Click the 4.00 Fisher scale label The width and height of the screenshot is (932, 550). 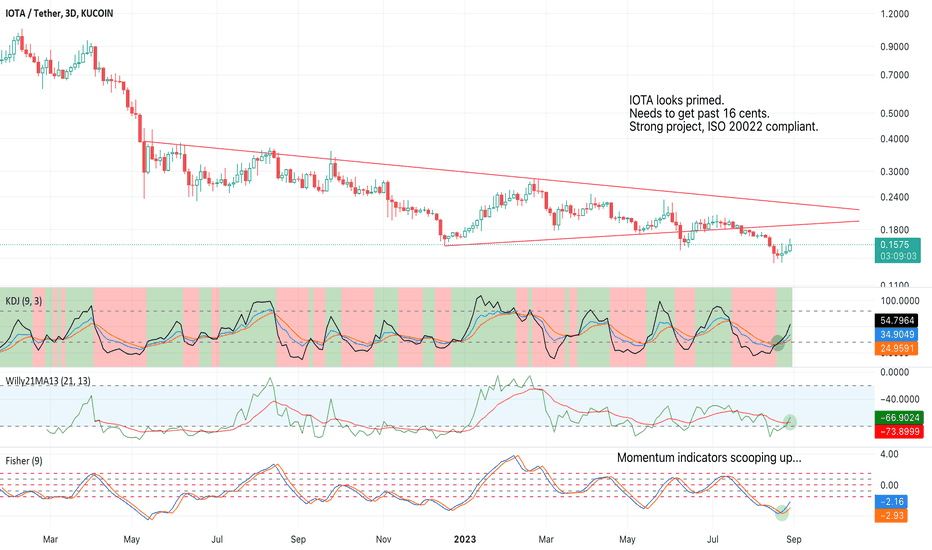[x=889, y=454]
